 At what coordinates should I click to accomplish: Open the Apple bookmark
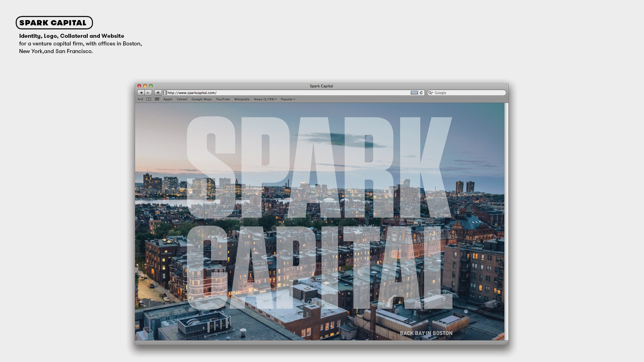168,99
